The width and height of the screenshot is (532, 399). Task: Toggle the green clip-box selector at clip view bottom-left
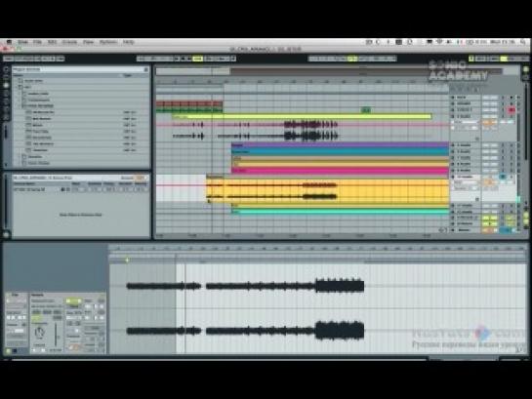pyautogui.click(x=9, y=351)
